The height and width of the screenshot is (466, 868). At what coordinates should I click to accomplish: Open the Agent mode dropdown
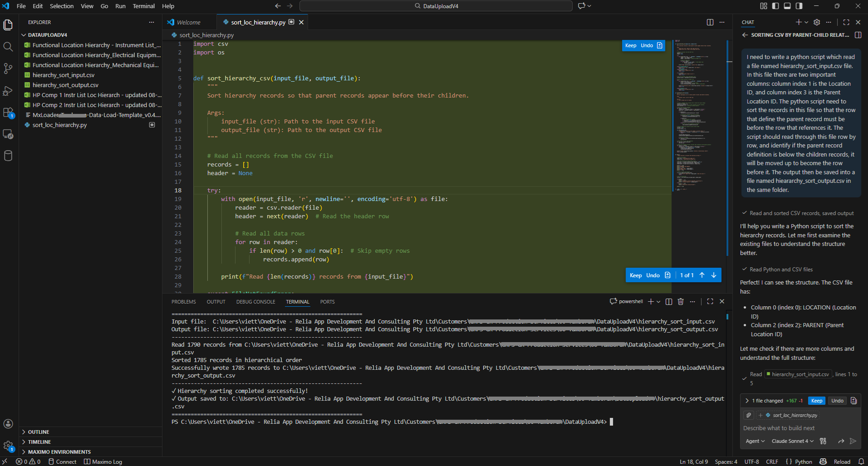755,441
